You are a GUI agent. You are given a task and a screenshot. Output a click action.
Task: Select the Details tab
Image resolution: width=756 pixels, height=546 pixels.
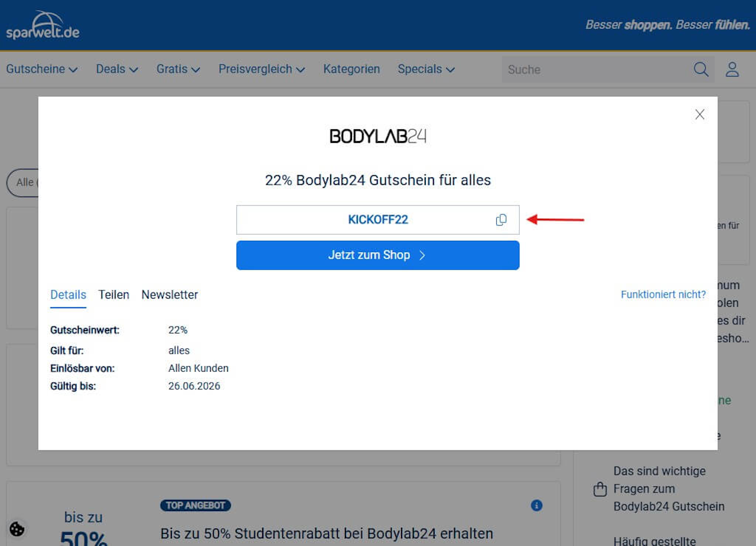(x=68, y=295)
